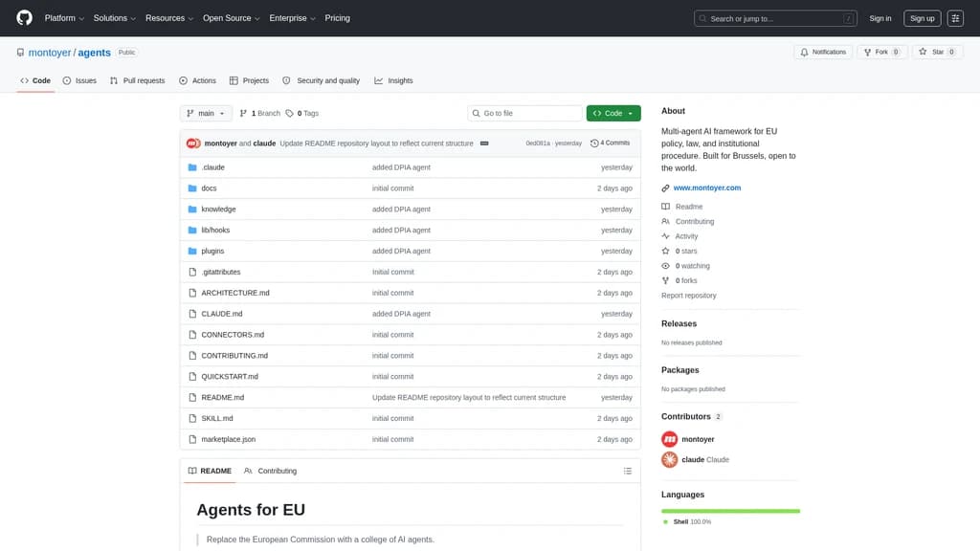Screen dimensions: 980x551
Task: View the 0 Tags link
Action: 301,113
